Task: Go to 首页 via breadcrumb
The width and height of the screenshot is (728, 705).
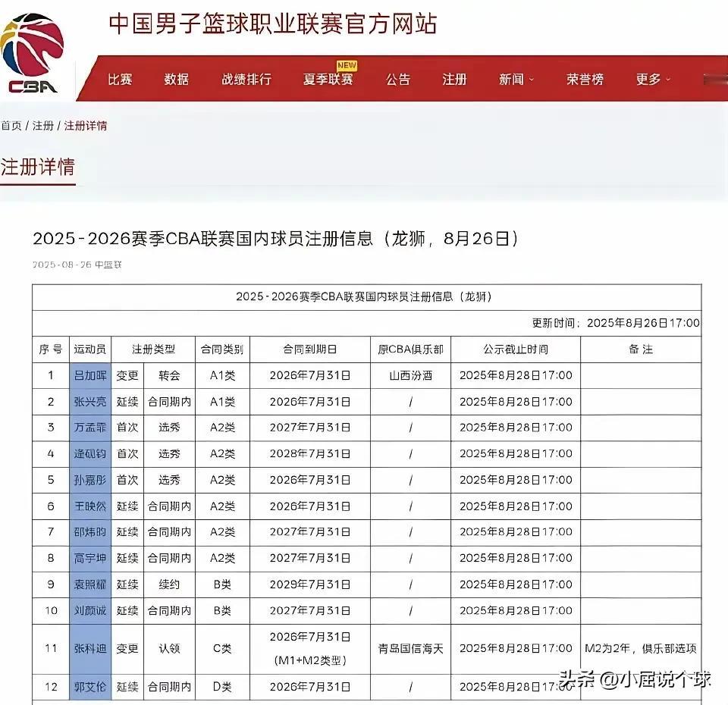Action: (11, 126)
